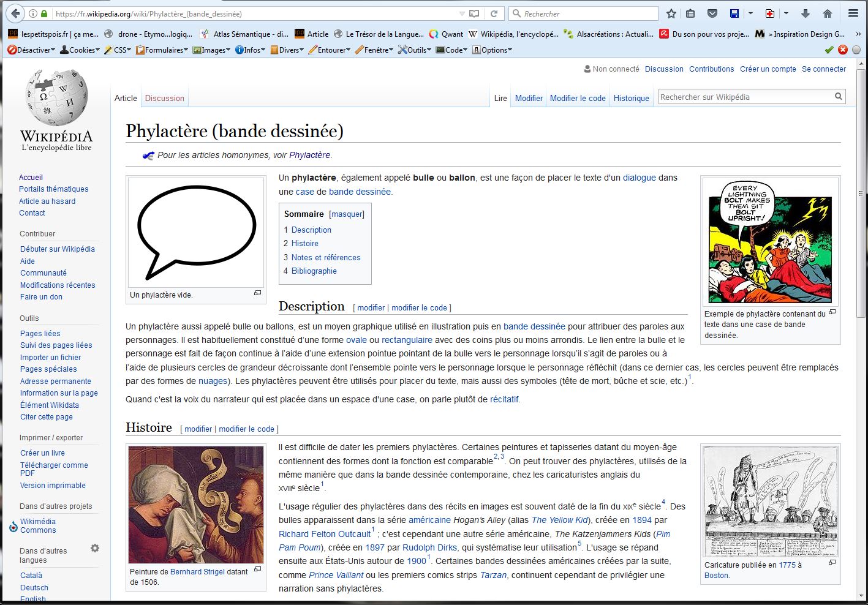
Task: Open the Cookies dropdown menu
Action: pyautogui.click(x=80, y=50)
